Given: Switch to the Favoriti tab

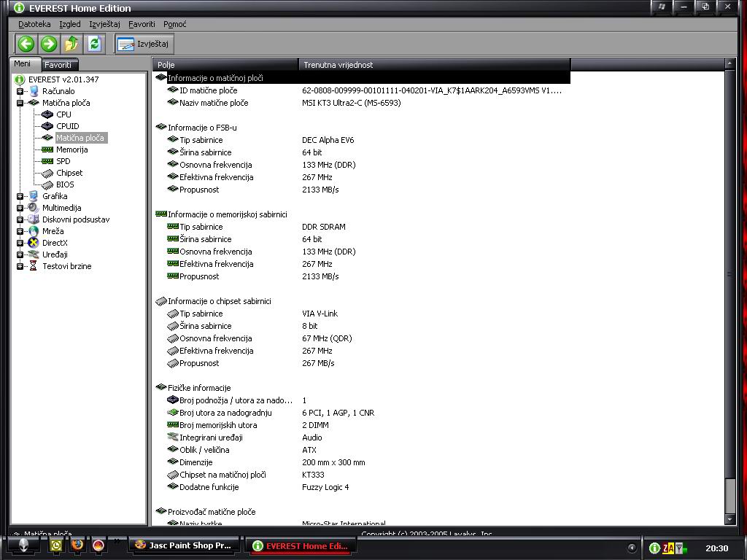Looking at the screenshot, I should [58, 65].
